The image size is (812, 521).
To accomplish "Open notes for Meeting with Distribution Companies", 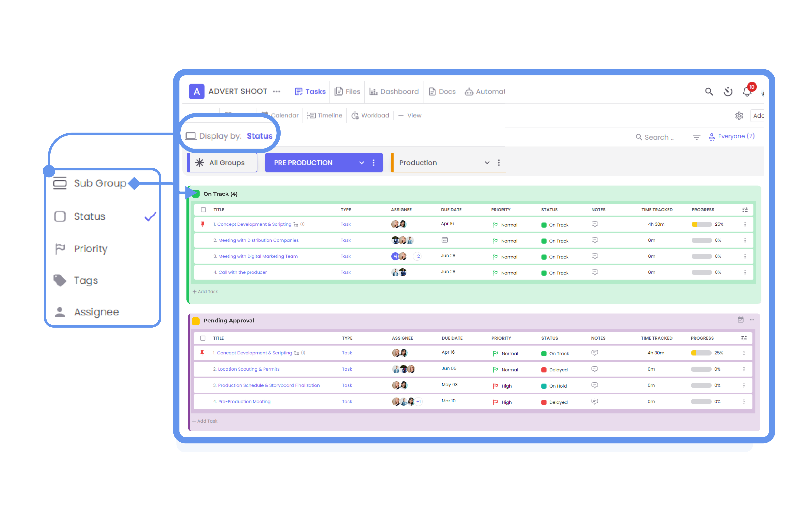I will (595, 240).
